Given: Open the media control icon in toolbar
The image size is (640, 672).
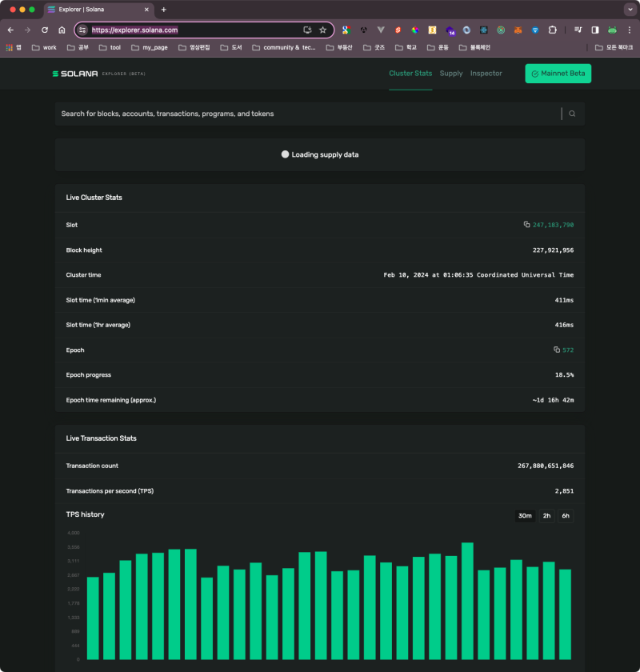Looking at the screenshot, I should (578, 30).
